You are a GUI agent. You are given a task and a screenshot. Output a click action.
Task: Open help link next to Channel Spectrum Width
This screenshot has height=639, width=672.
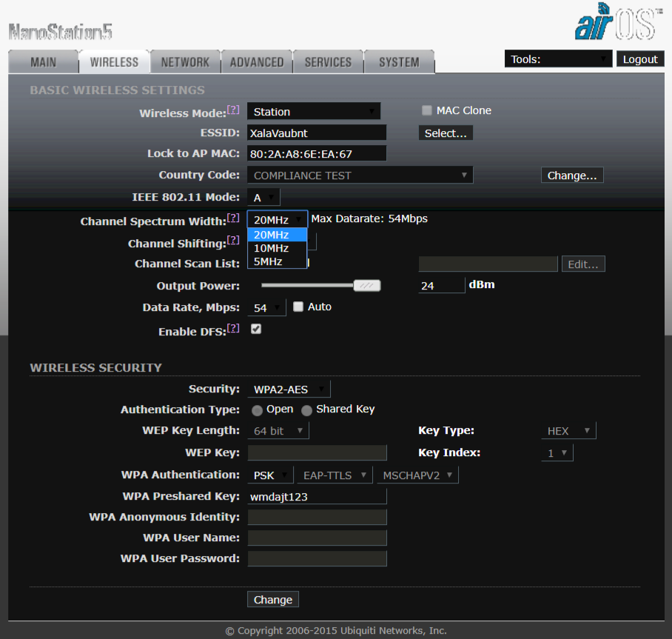(233, 218)
